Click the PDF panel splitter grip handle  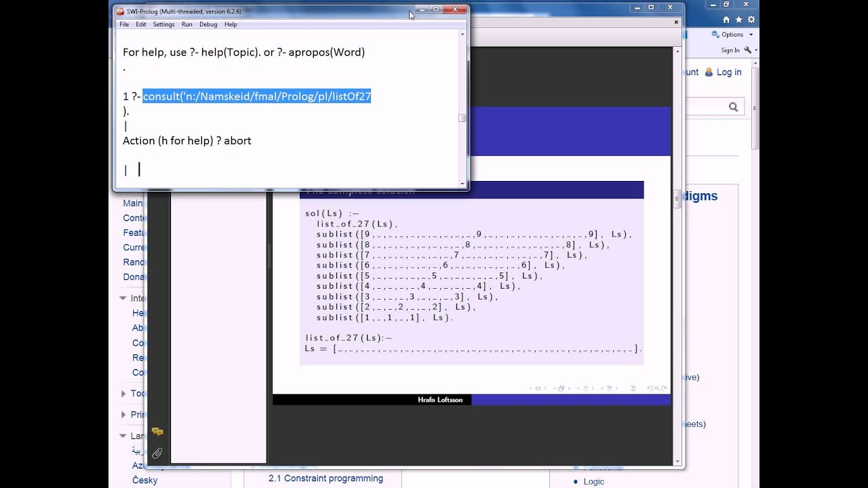(269, 256)
